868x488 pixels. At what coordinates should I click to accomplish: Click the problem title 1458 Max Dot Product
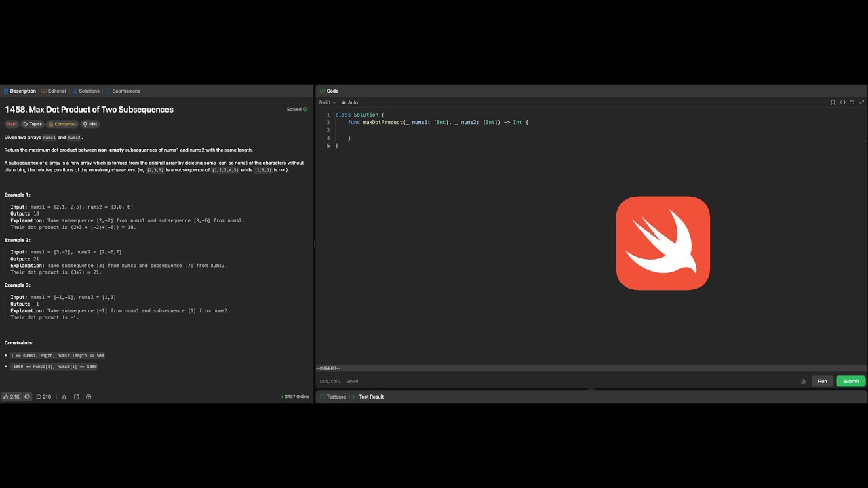coord(89,109)
